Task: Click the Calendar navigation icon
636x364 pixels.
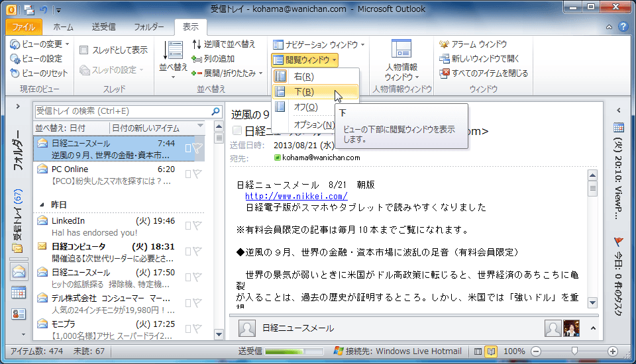Action: click(x=19, y=293)
